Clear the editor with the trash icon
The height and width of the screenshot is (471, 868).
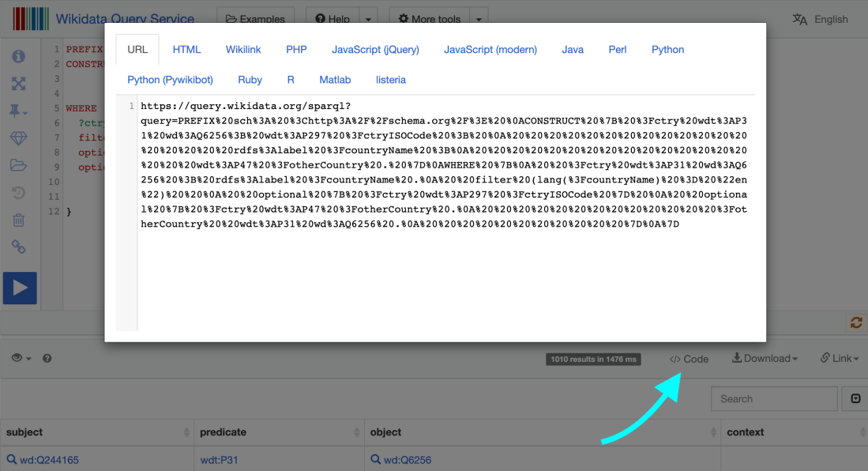[19, 220]
